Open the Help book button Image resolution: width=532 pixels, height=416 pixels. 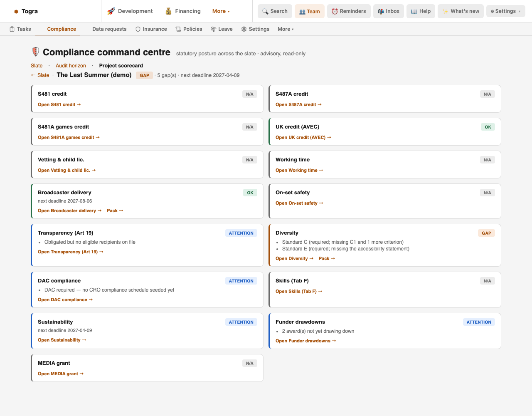pos(421,11)
